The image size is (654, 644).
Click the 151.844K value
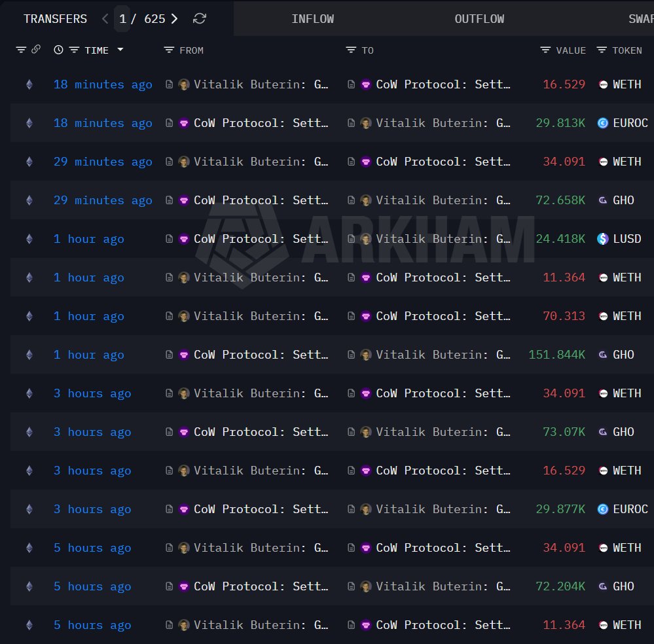coord(557,355)
